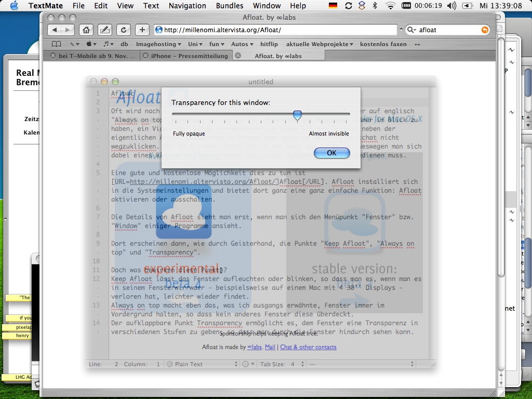Close the 'bei T-Mobile ab 9. Nov.' tab

[x=52, y=56]
